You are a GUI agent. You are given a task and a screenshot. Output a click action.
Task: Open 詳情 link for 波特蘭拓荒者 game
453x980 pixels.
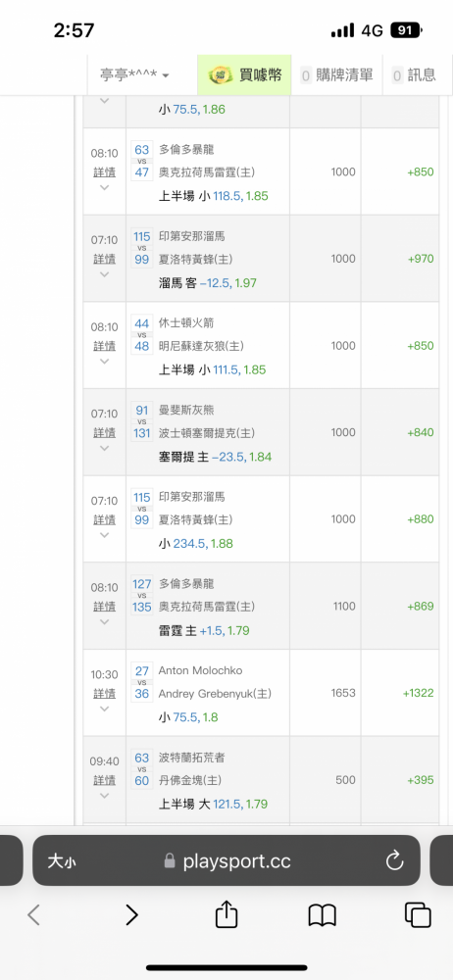click(x=105, y=780)
